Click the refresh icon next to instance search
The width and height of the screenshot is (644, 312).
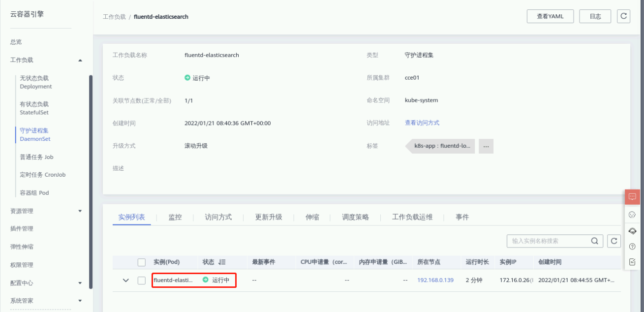[613, 241]
